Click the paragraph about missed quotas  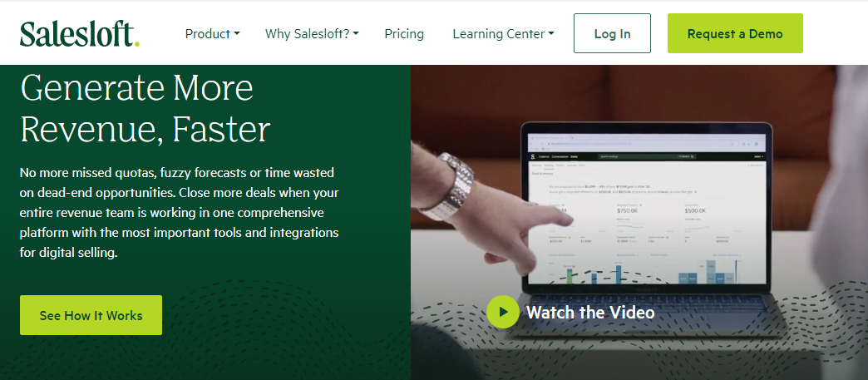click(x=180, y=213)
